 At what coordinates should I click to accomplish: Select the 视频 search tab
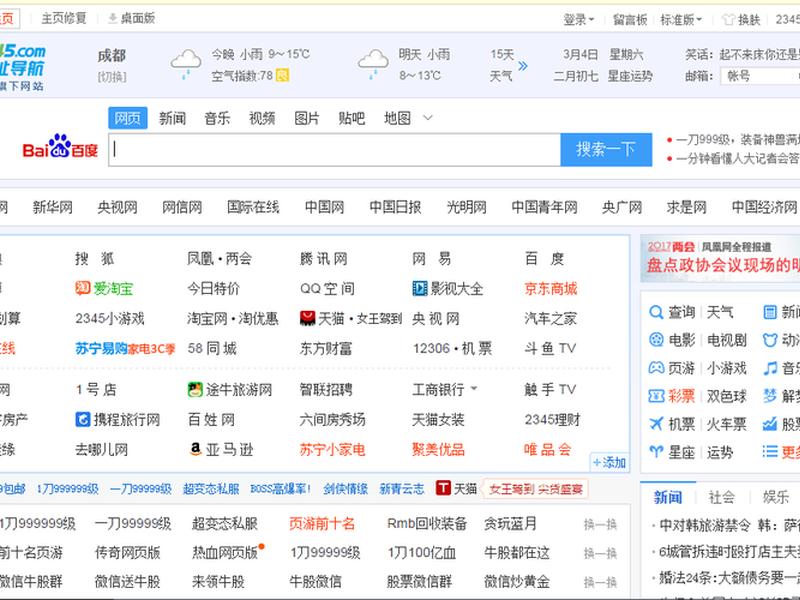(x=262, y=118)
